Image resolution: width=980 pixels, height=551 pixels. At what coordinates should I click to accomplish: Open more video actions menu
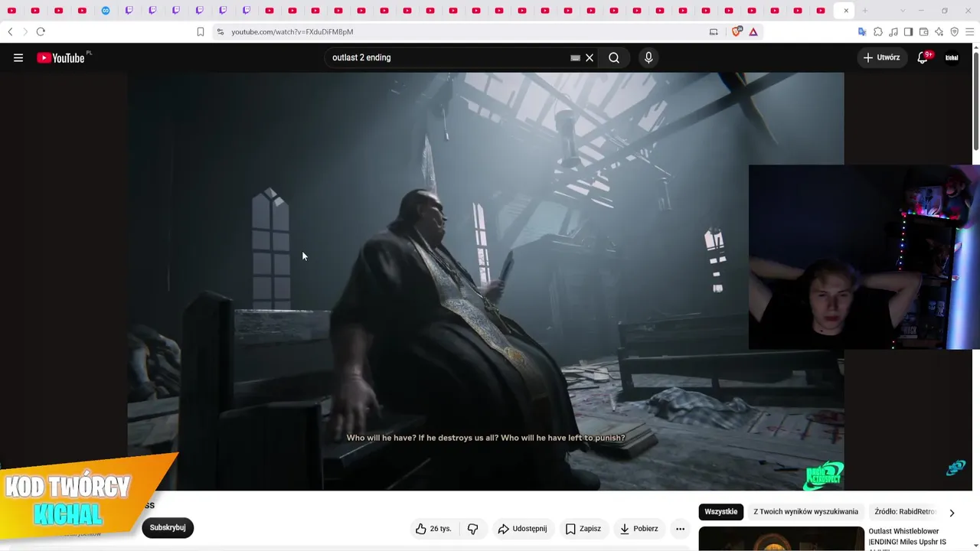pyautogui.click(x=680, y=529)
